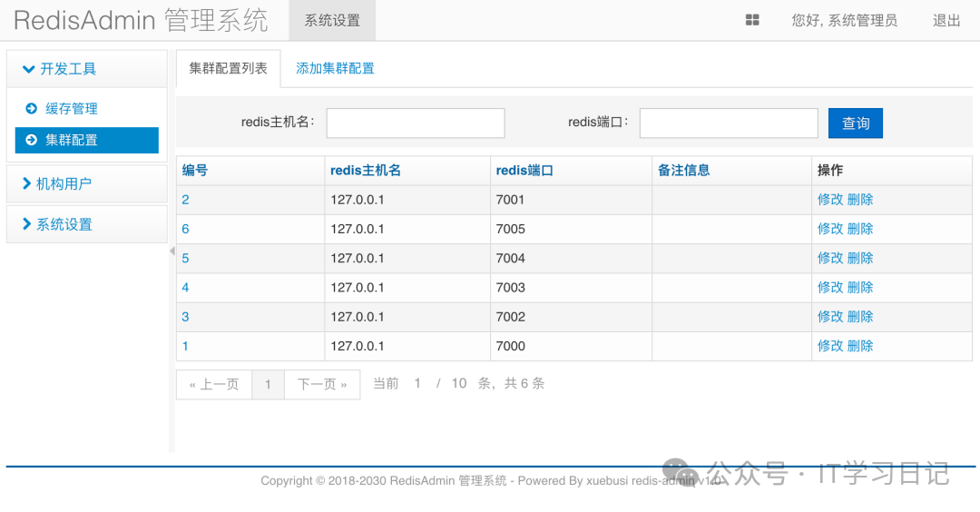Click 修改 for the port 7003 row

click(830, 288)
